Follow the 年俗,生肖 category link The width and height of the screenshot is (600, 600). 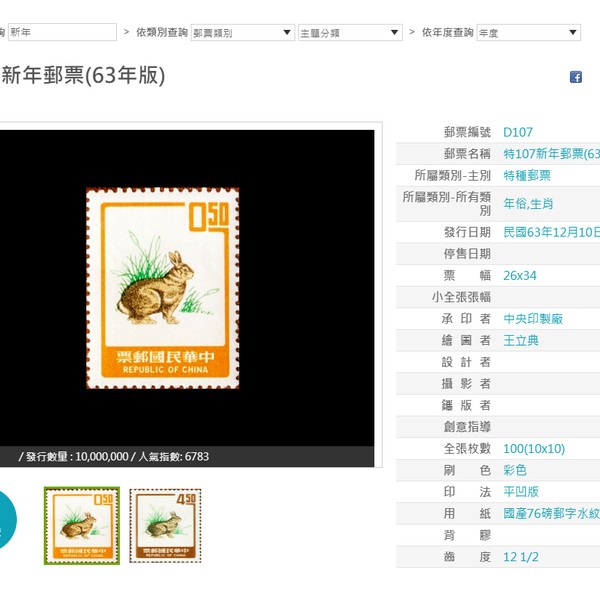528,204
